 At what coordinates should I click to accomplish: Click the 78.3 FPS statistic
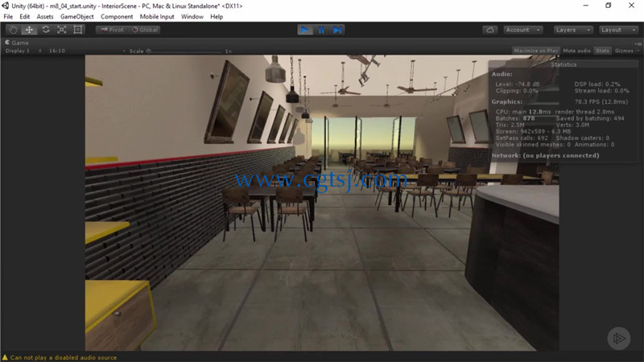(601, 102)
